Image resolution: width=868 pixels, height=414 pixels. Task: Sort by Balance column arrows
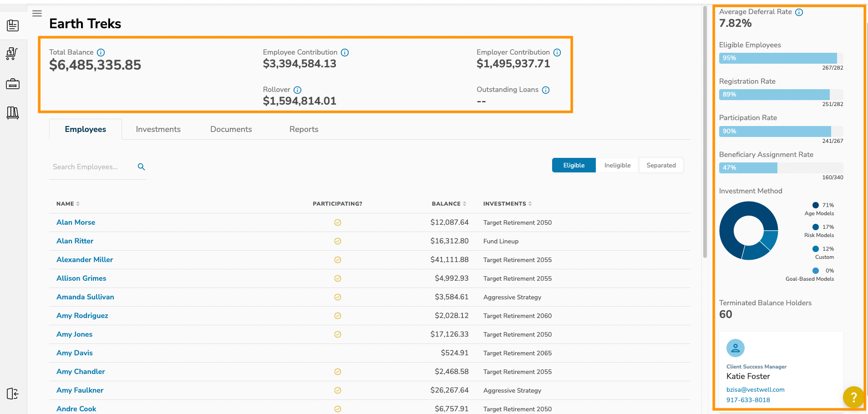coord(464,204)
